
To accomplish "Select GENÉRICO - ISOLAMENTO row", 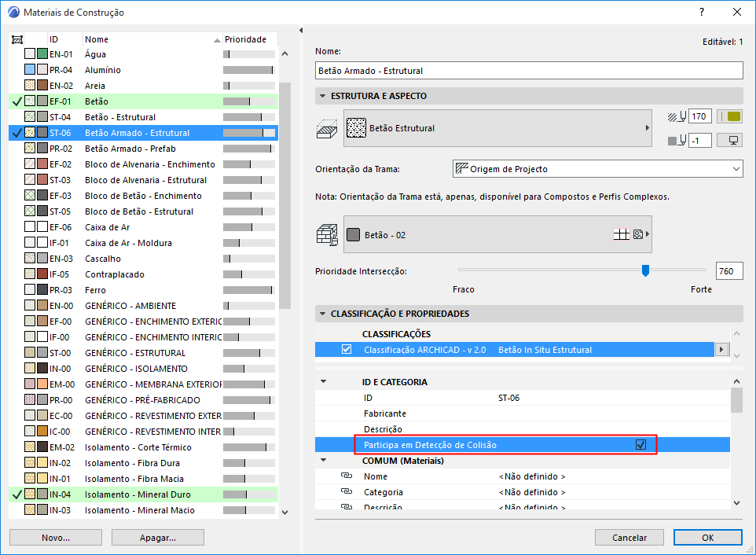I will (143, 369).
